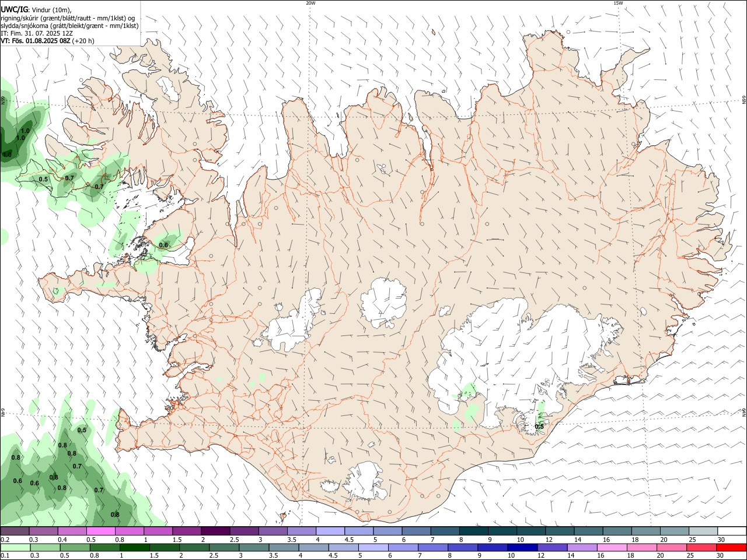Select the pink swatch labeled 20 in bottom legend row

[x=672, y=547]
